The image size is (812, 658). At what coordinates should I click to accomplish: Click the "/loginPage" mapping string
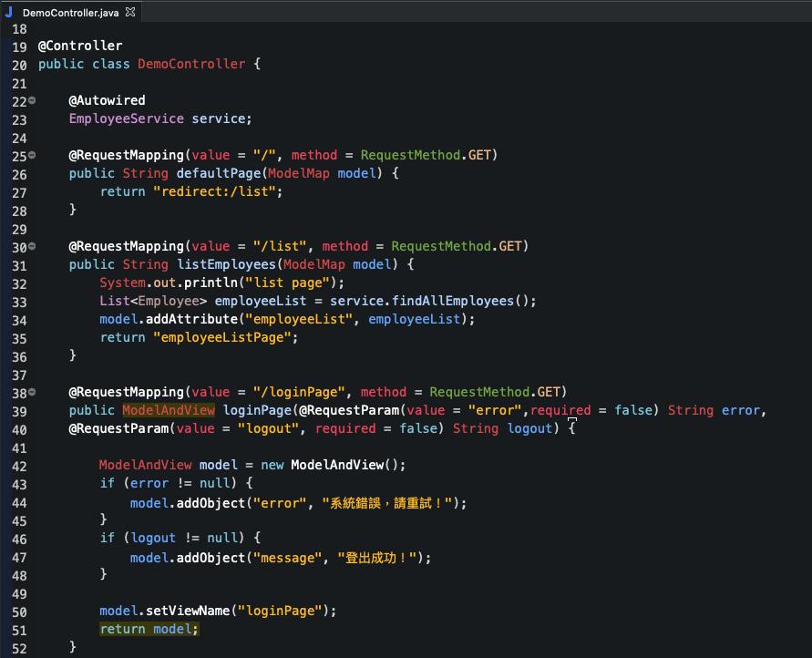tap(299, 392)
